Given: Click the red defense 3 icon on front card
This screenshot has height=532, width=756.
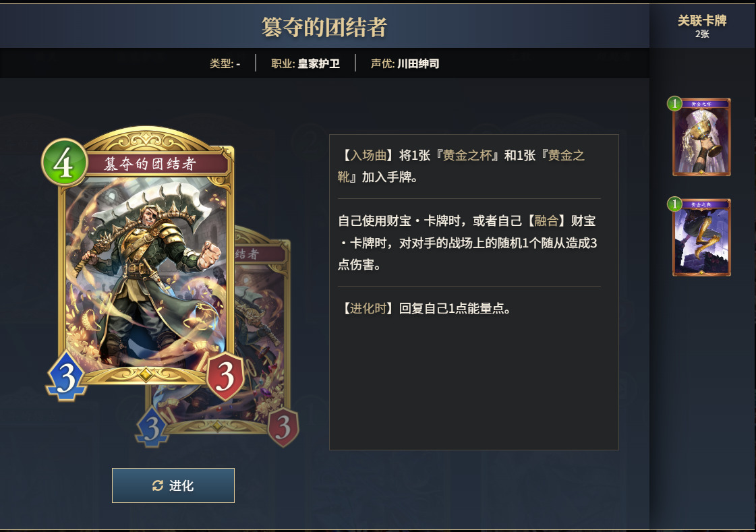Looking at the screenshot, I should 225,377.
